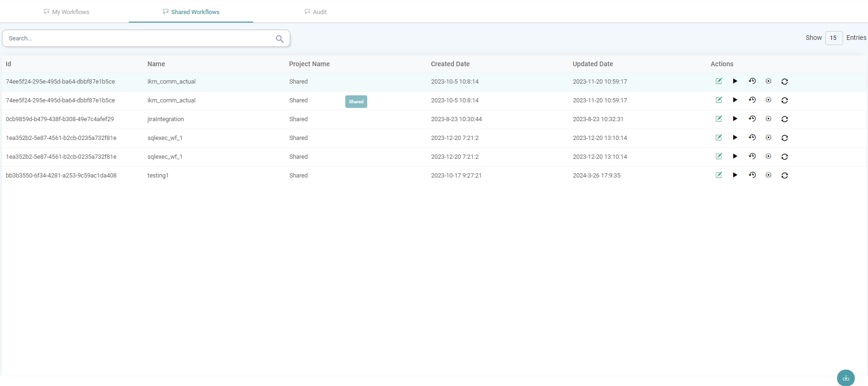Switch to the My Workflows tab
868x386 pixels.
click(66, 12)
